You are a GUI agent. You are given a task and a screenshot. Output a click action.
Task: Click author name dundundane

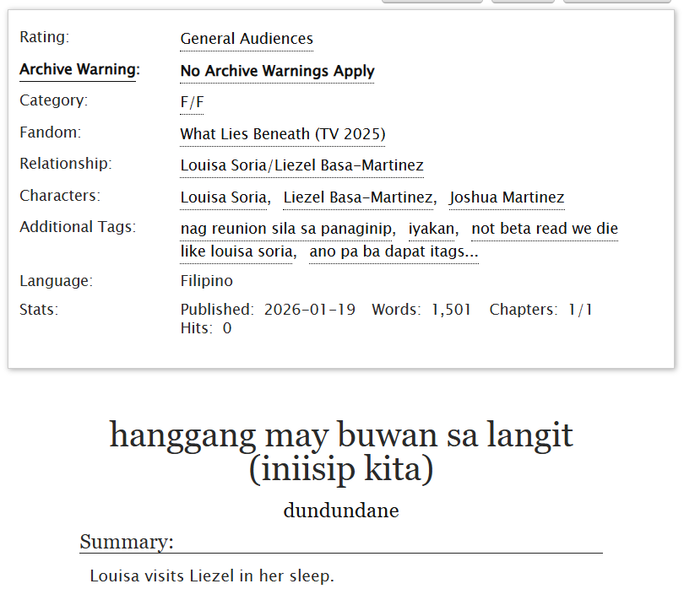tap(341, 511)
